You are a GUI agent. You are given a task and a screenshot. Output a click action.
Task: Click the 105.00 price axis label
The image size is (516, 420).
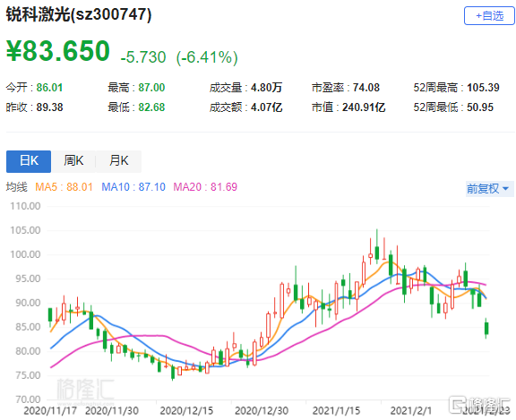25,230
